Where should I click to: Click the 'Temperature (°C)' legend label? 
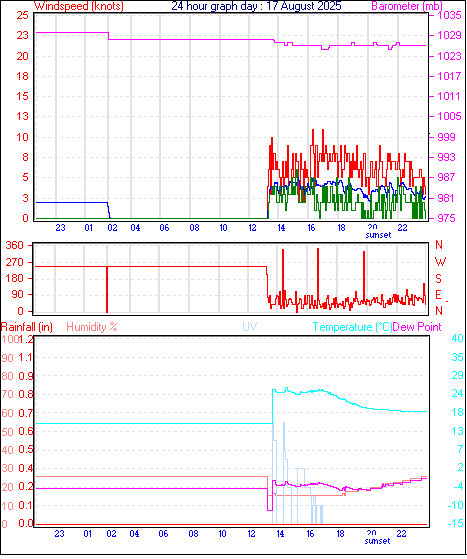(352, 327)
